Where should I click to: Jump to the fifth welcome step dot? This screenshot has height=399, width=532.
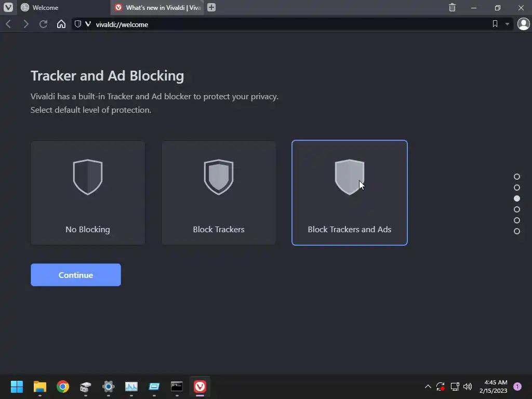tap(517, 220)
